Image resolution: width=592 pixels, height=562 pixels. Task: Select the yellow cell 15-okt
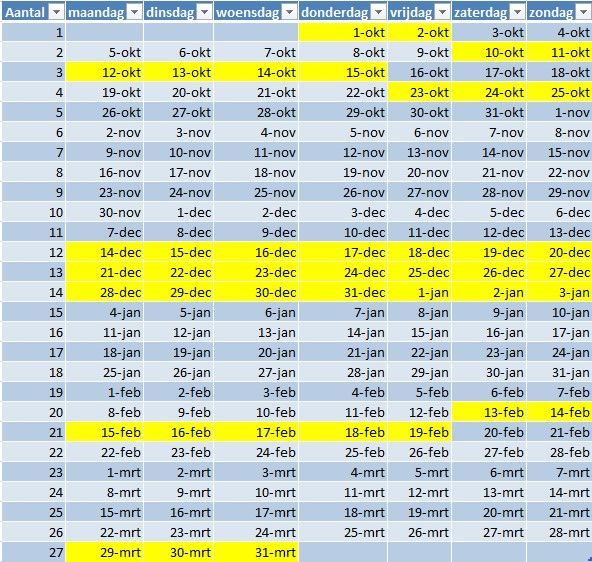point(343,72)
